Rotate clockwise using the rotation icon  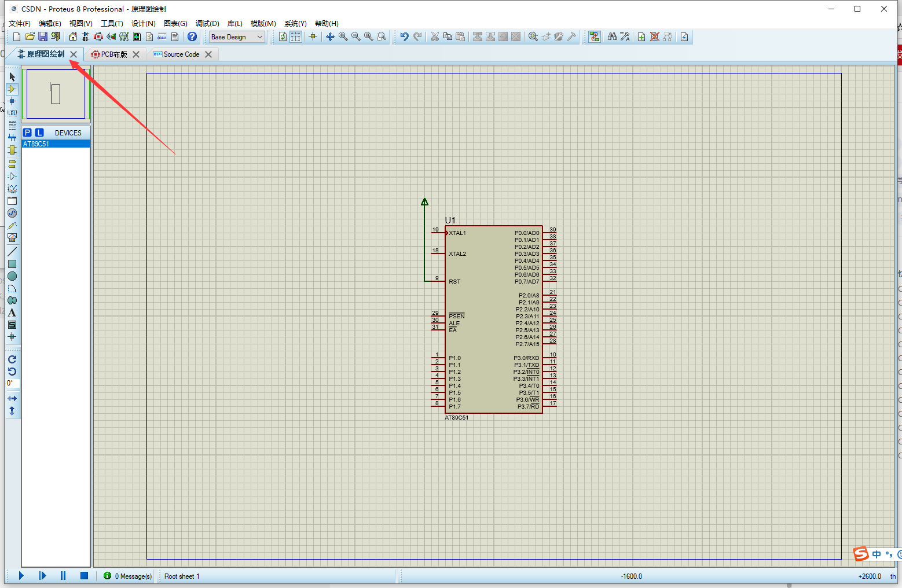point(12,359)
